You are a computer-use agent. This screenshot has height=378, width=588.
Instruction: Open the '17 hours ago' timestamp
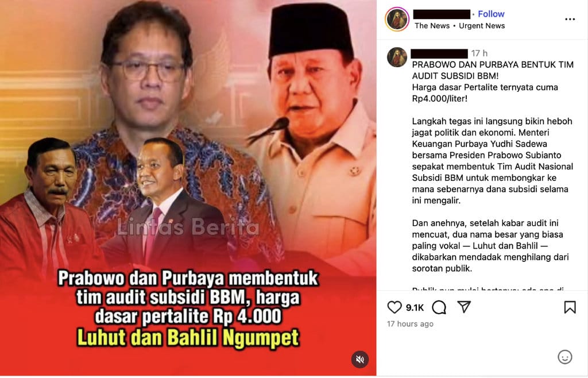tap(410, 323)
